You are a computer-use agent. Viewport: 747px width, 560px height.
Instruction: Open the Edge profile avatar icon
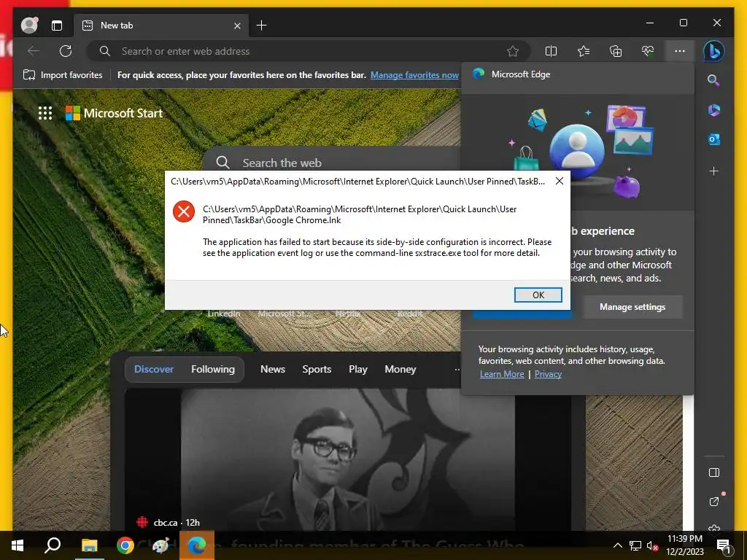[29, 26]
